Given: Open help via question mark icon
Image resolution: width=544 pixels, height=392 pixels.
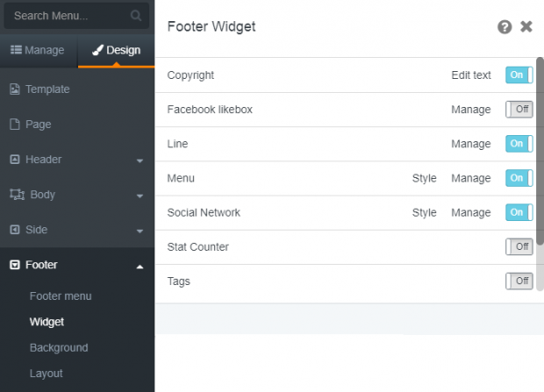Looking at the screenshot, I should pyautogui.click(x=505, y=26).
